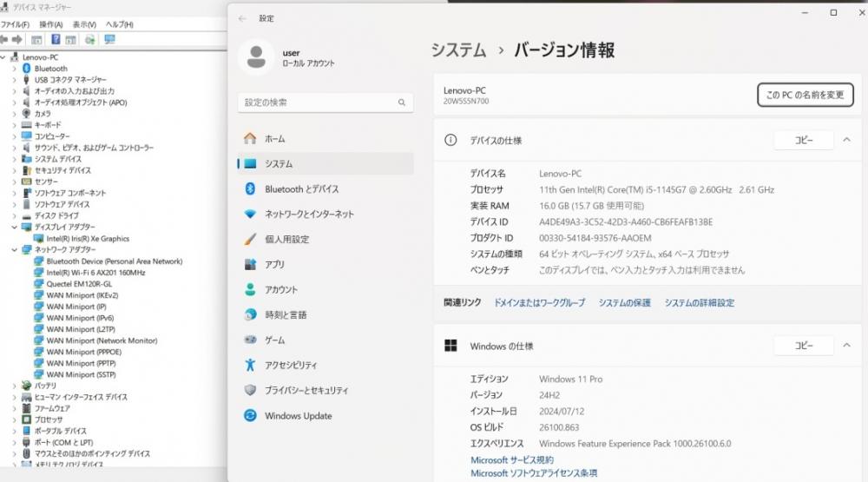Expand the Bluetooth node in Device Manager

[15, 69]
